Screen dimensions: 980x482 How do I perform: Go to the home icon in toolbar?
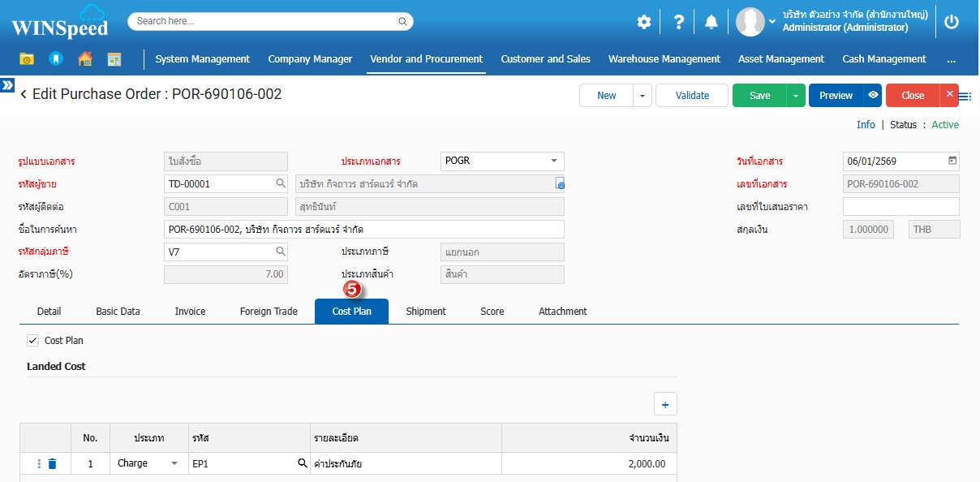pos(85,59)
